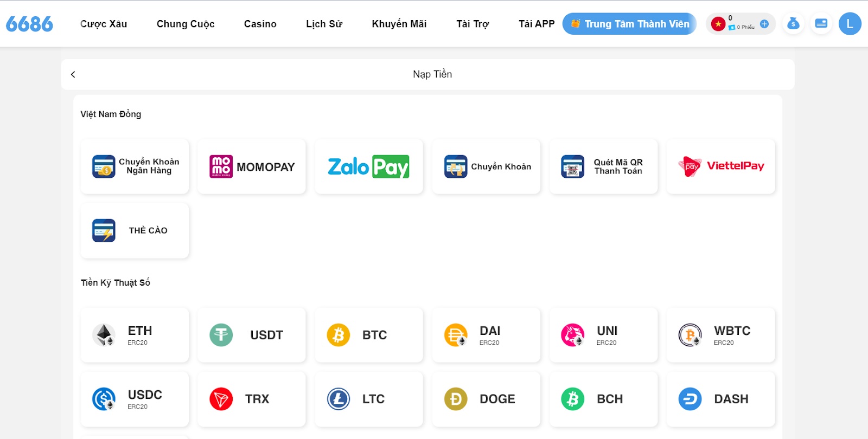Viewport: 868px width, 439px height.
Task: Go back using the left arrow
Action: point(73,74)
